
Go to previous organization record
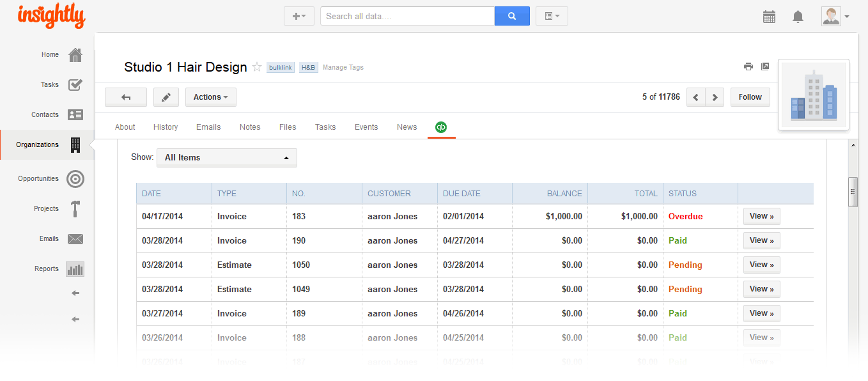click(695, 97)
